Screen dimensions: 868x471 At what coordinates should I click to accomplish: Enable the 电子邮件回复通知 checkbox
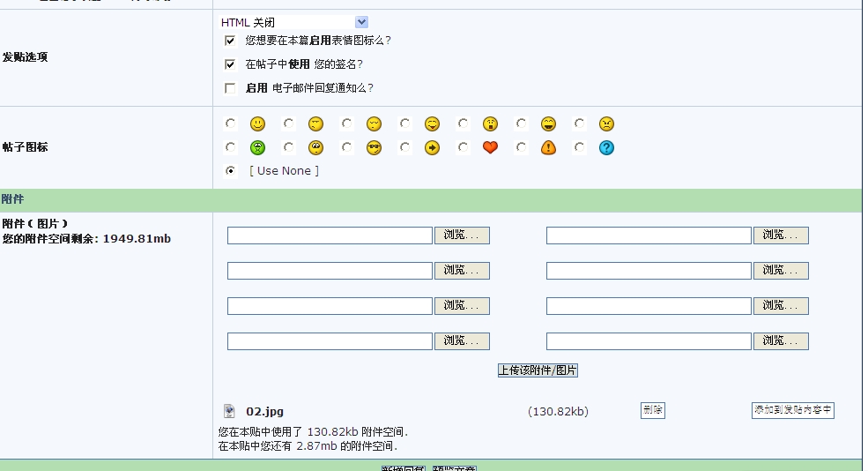pyautogui.click(x=230, y=88)
